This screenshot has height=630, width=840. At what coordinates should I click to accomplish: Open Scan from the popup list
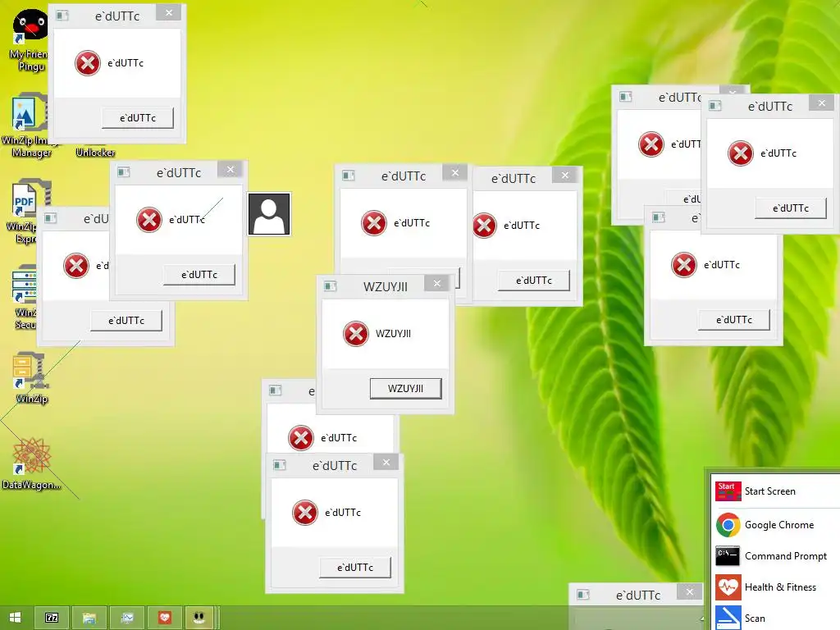[776, 619]
